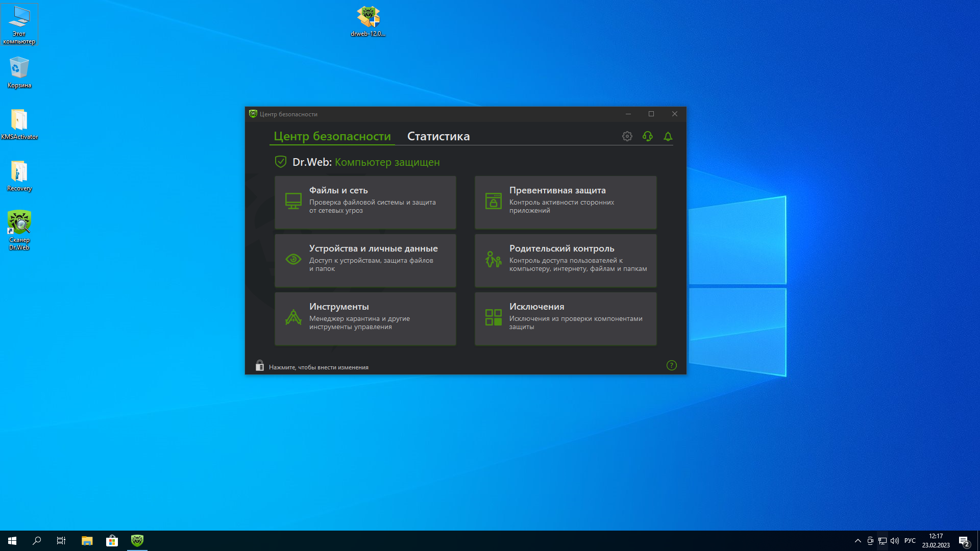Open the Windows Start menu
The image size is (980, 551).
[x=12, y=541]
